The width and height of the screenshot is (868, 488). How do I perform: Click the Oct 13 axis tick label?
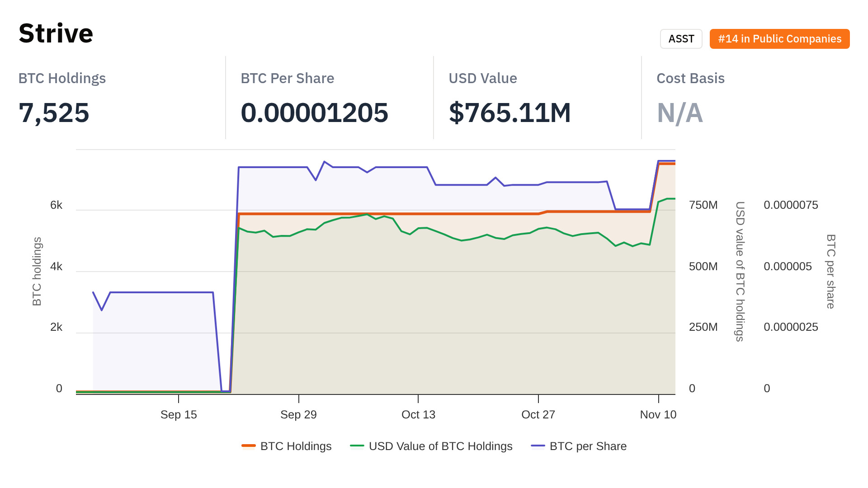[x=418, y=414]
